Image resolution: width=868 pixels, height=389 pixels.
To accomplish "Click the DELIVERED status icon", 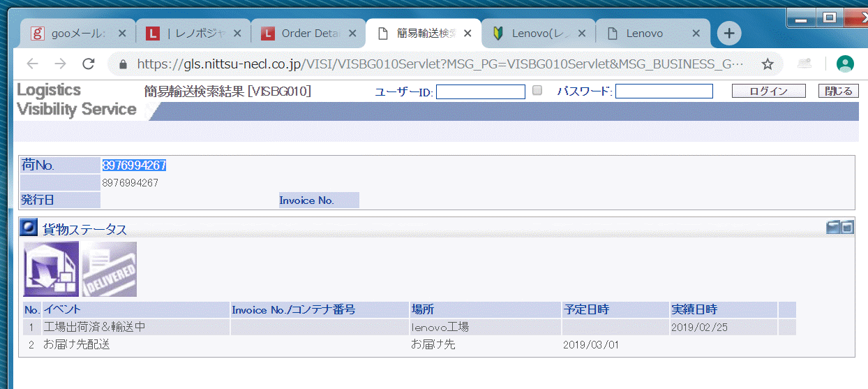I will click(x=109, y=270).
